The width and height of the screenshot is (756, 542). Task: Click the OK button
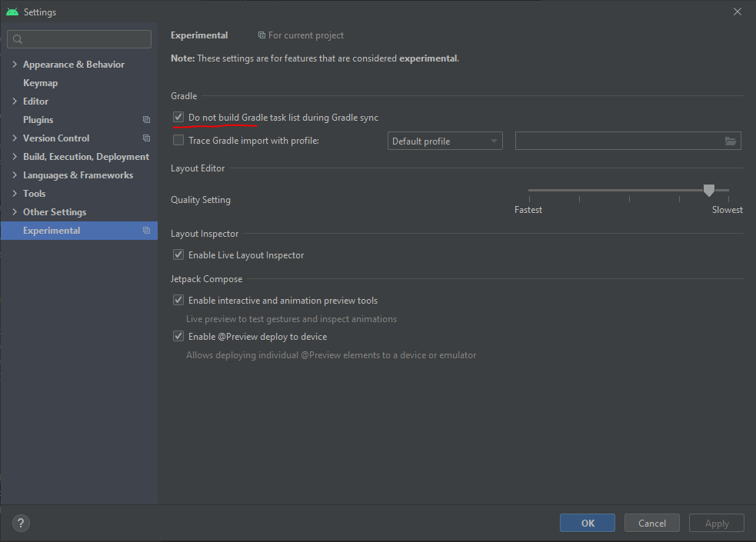(587, 523)
